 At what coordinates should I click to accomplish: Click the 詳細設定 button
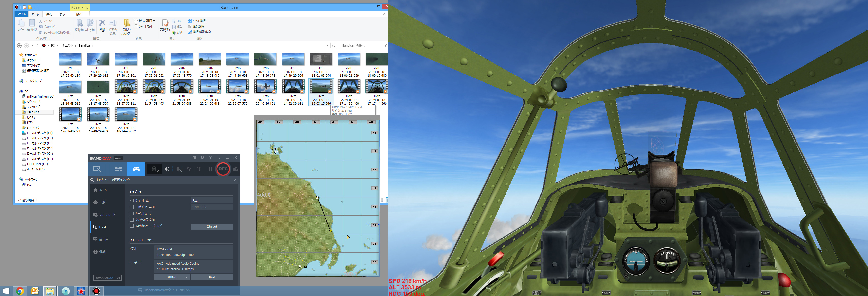pos(212,227)
